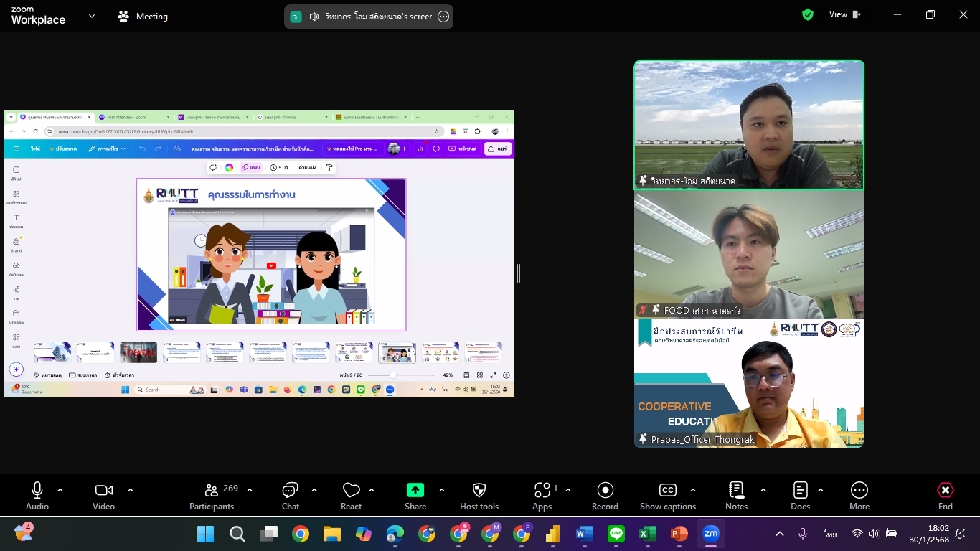Open the Docs tool
The height and width of the screenshot is (551, 980).
click(800, 496)
